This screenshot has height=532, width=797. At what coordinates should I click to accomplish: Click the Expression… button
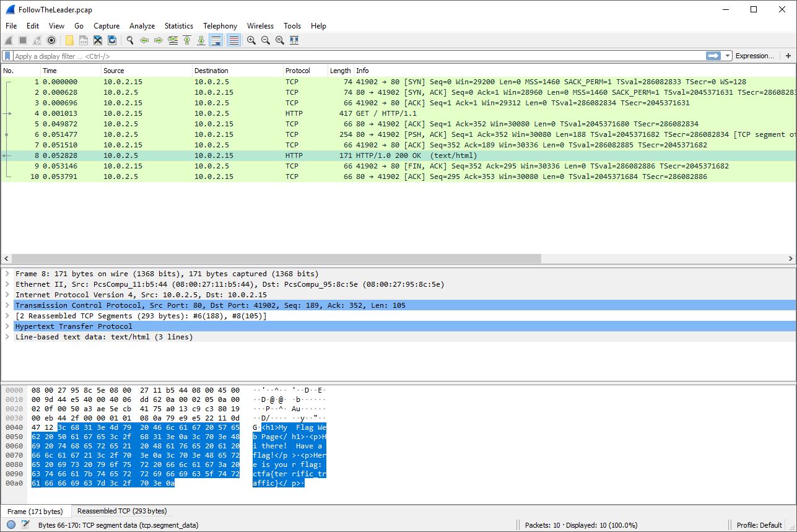point(754,56)
